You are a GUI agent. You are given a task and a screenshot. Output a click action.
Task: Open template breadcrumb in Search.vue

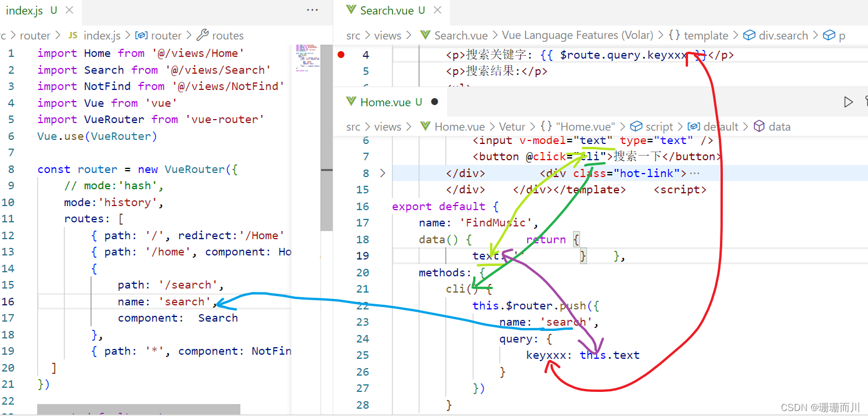(706, 35)
